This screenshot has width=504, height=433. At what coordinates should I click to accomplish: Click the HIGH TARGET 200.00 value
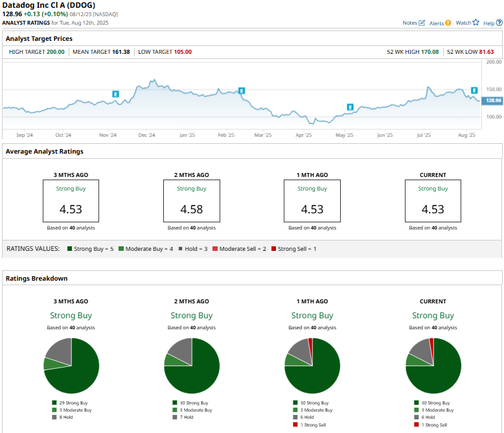(55, 52)
